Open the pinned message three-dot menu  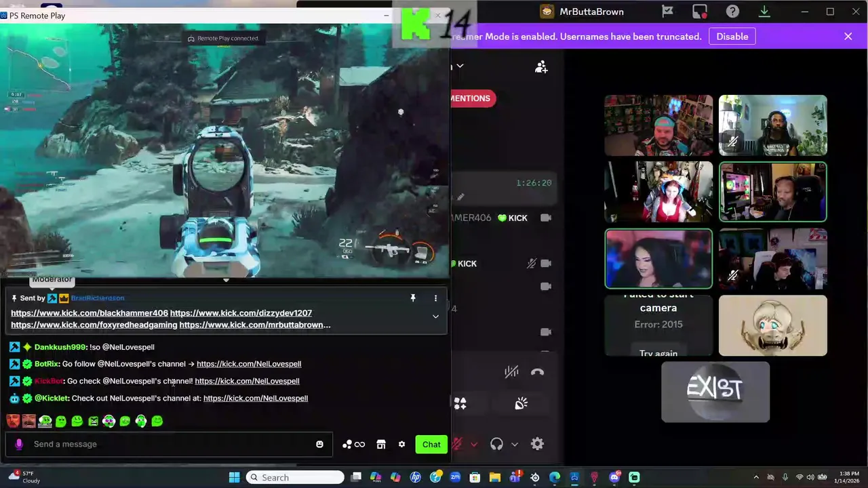pyautogui.click(x=435, y=298)
